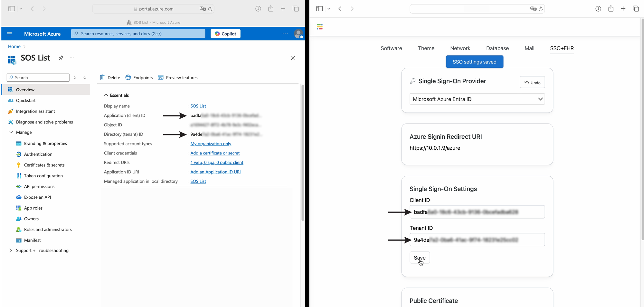Click My organization only link

pos(211,144)
